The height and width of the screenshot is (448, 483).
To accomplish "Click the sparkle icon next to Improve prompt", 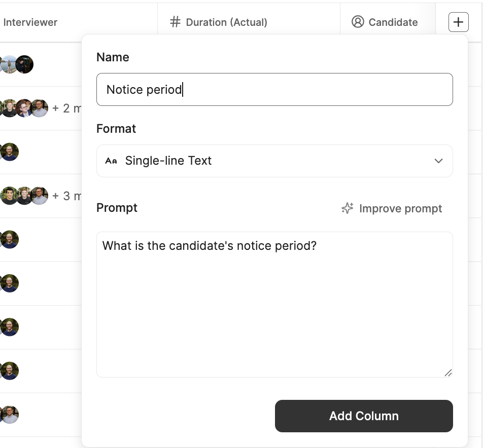I will click(x=347, y=208).
